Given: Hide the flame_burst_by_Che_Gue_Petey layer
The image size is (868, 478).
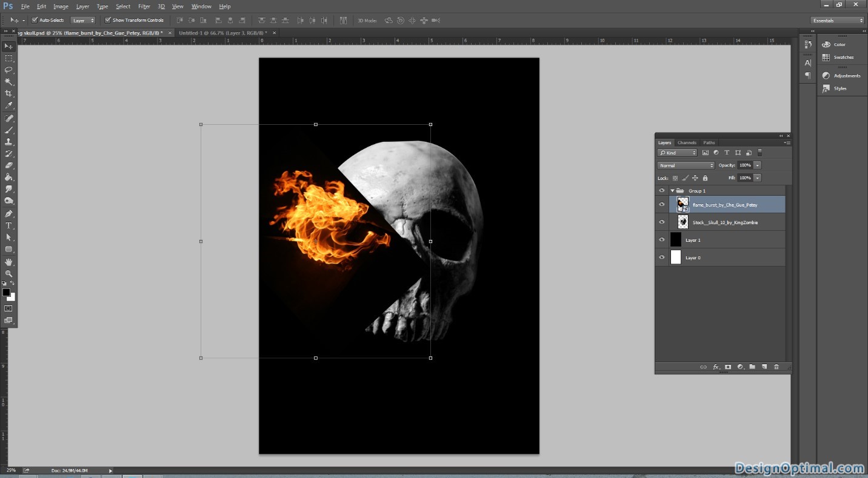Looking at the screenshot, I should point(662,204).
